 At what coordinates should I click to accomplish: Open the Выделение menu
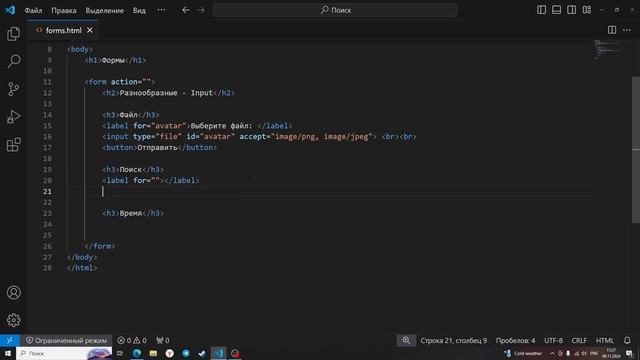tap(104, 10)
